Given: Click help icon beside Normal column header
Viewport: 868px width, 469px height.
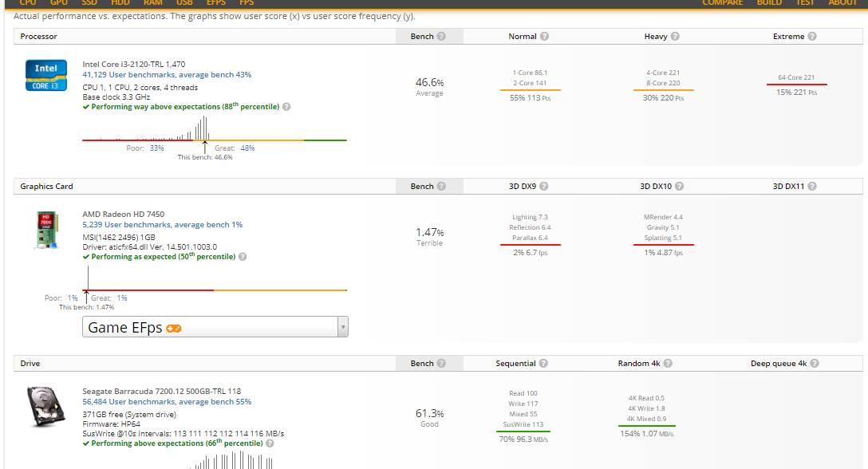Looking at the screenshot, I should [x=544, y=37].
